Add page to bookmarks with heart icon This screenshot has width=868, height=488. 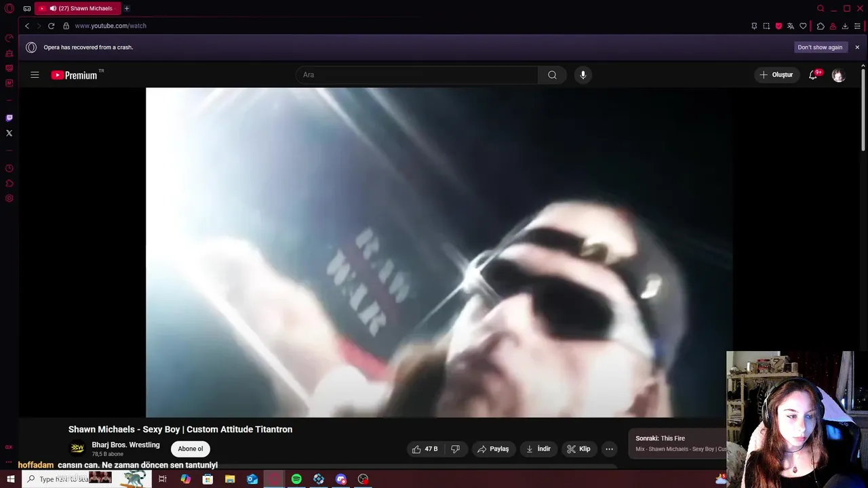pyautogui.click(x=803, y=26)
